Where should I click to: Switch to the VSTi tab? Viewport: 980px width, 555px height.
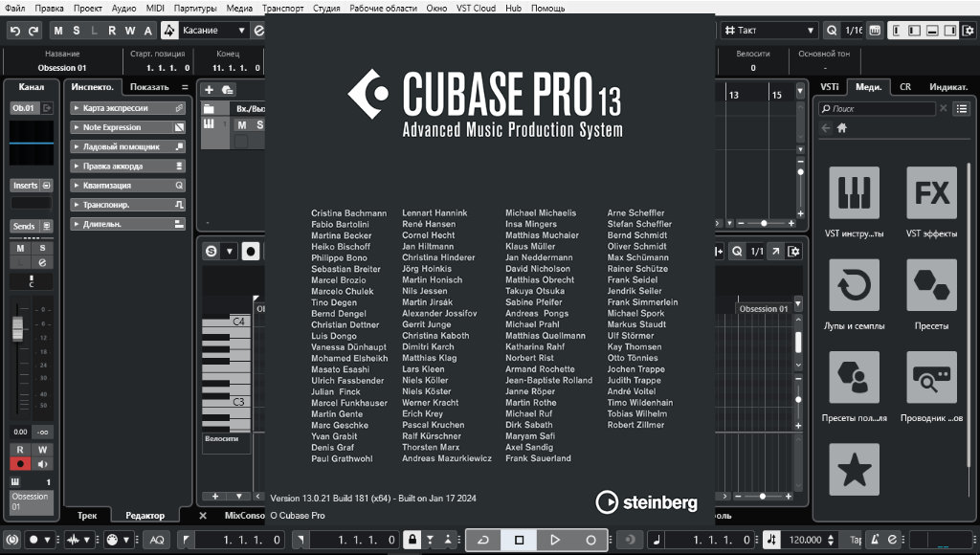pyautogui.click(x=830, y=87)
